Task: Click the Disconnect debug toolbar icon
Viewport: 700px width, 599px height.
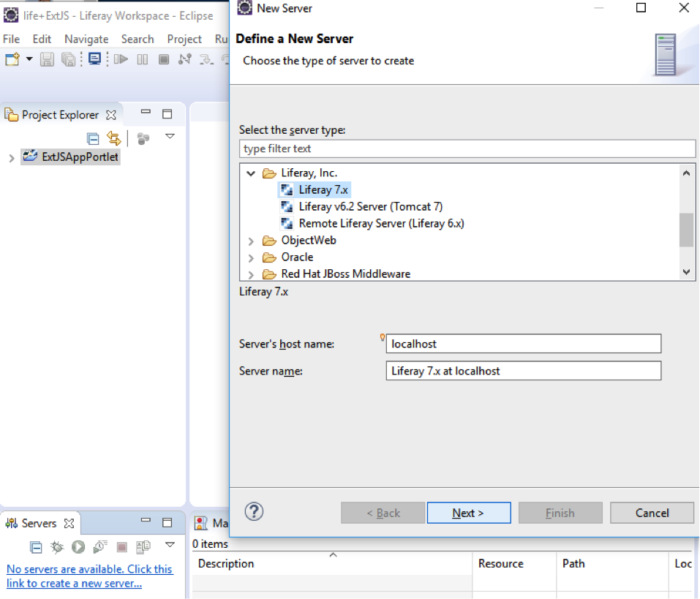Action: [184, 59]
